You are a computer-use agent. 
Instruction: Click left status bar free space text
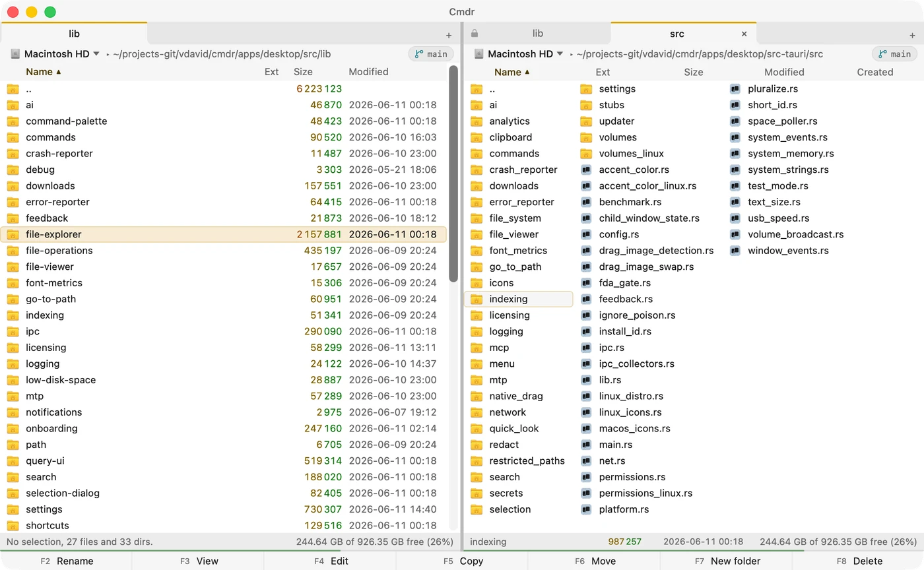pyautogui.click(x=375, y=542)
